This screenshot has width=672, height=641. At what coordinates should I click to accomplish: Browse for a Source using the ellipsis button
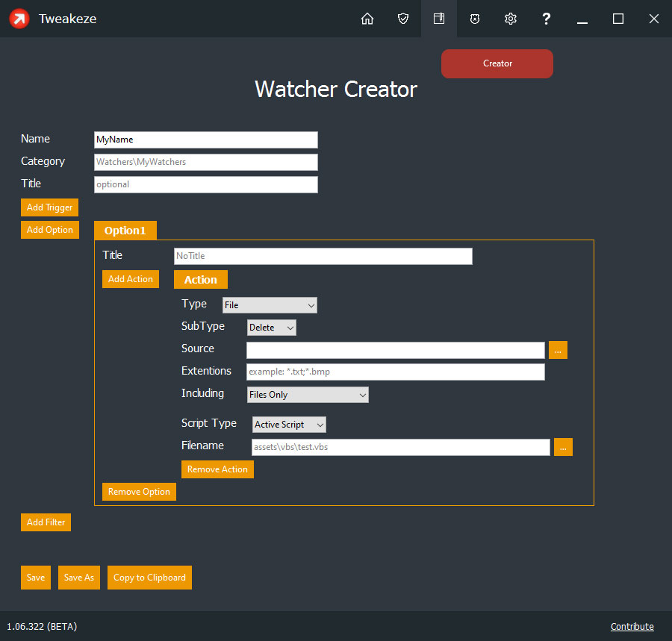click(x=558, y=349)
